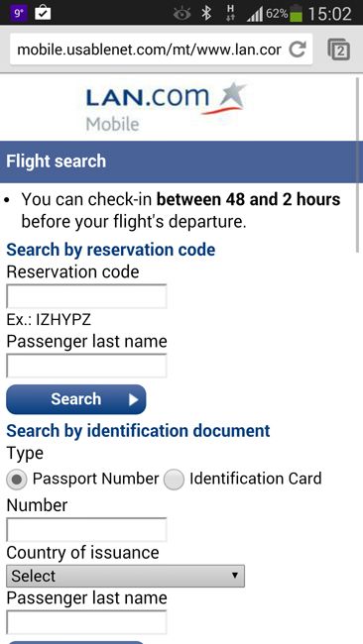Screen dimensions: 363x644
Task: Click the blue Search button
Action: point(76,399)
